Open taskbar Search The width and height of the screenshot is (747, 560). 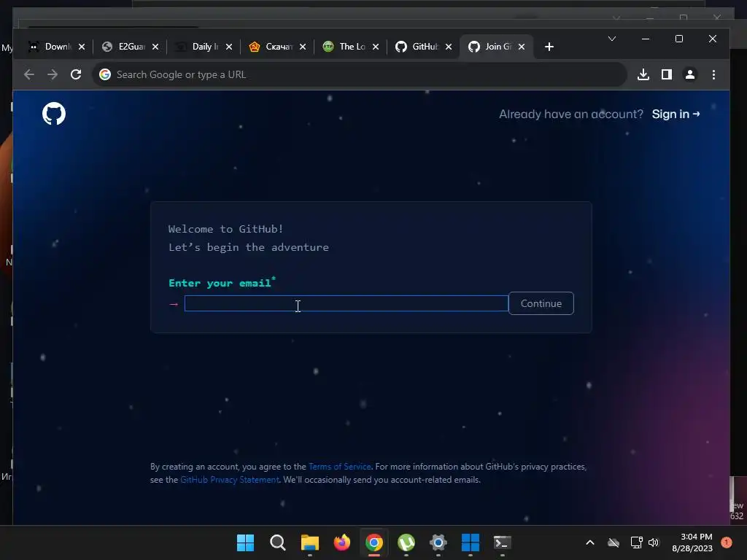click(x=278, y=542)
